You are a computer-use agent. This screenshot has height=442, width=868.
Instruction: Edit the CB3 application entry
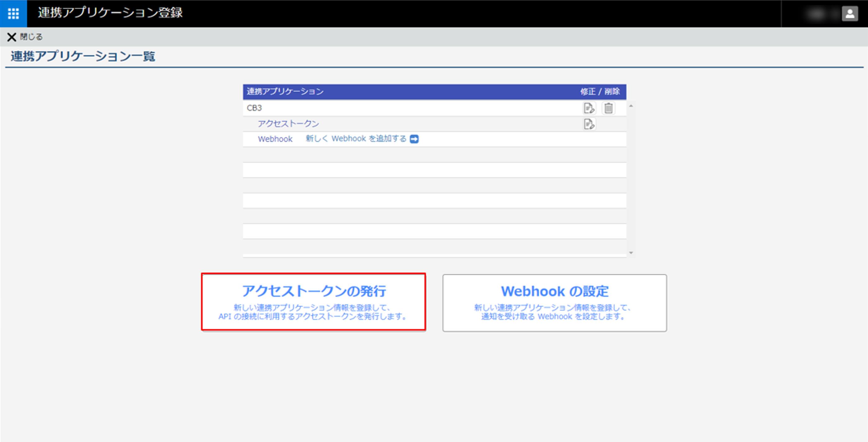tap(589, 108)
